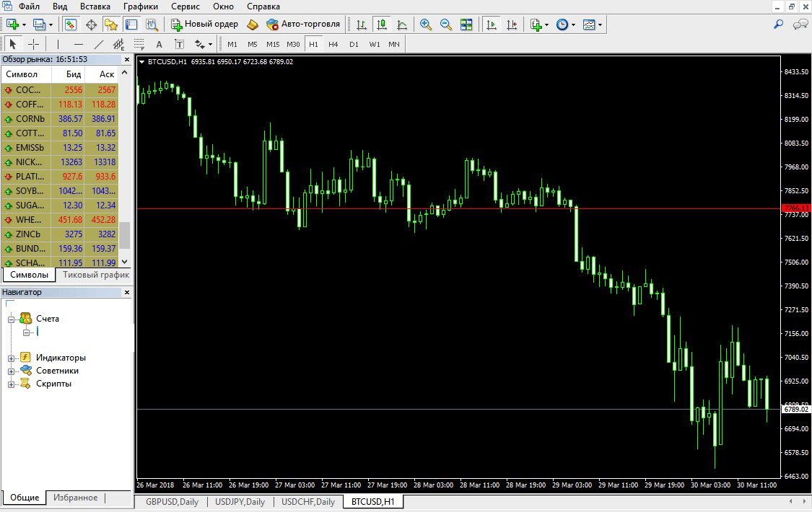Select the trendline drawing tool
Screen dimensions: 812x512
(x=100, y=44)
